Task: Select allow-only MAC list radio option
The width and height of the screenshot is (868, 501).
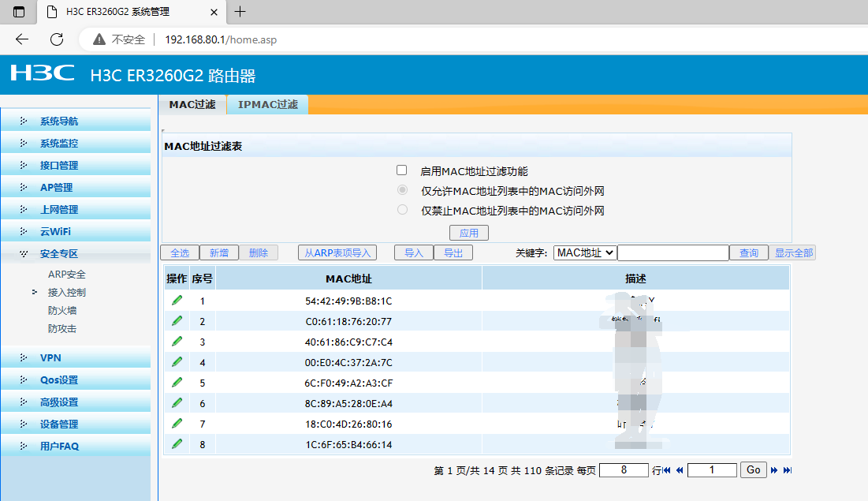Action: point(402,190)
